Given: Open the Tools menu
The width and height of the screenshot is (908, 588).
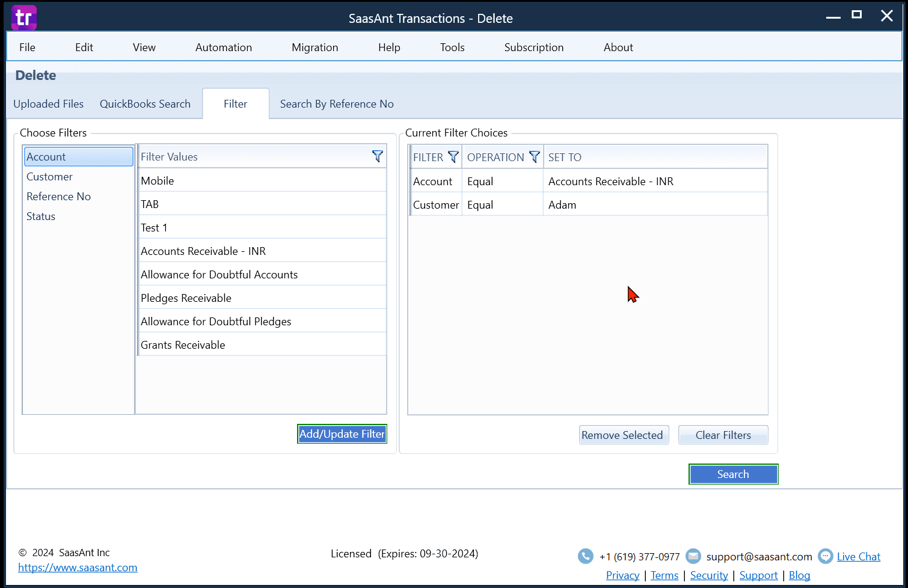Looking at the screenshot, I should coord(452,47).
